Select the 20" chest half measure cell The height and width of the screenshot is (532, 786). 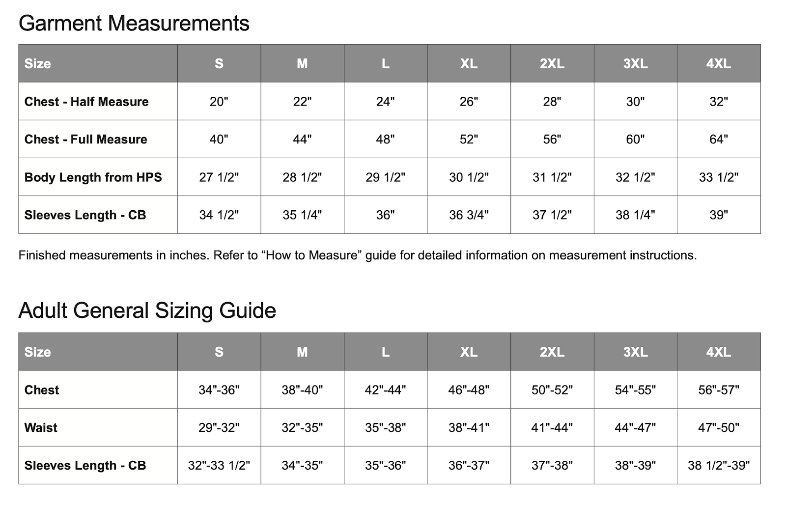pos(219,101)
